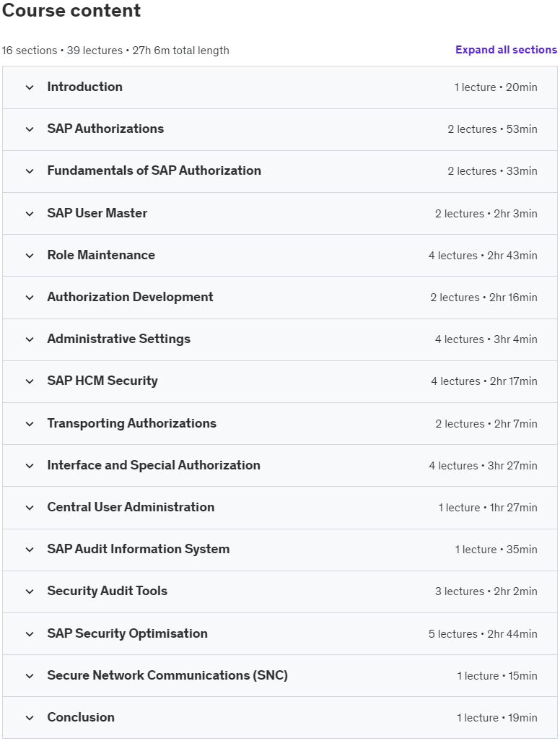Click '1 lecture • 20min' in Introduction row
Screen dimensions: 560x741
[x=496, y=87]
